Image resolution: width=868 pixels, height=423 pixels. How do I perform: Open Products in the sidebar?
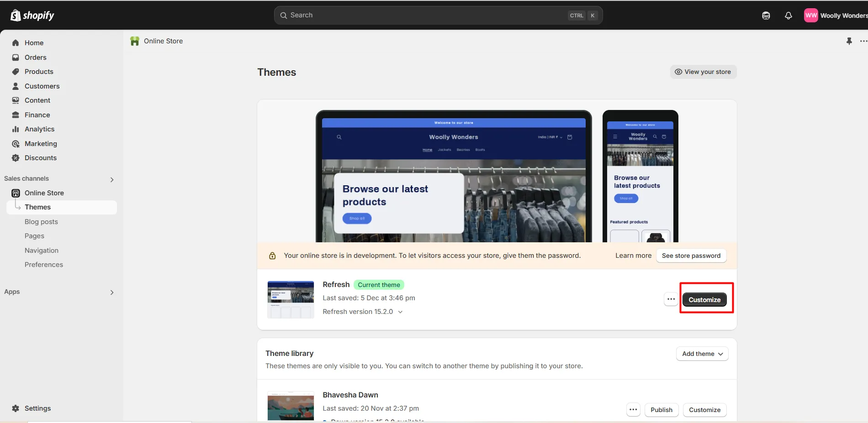tap(39, 72)
